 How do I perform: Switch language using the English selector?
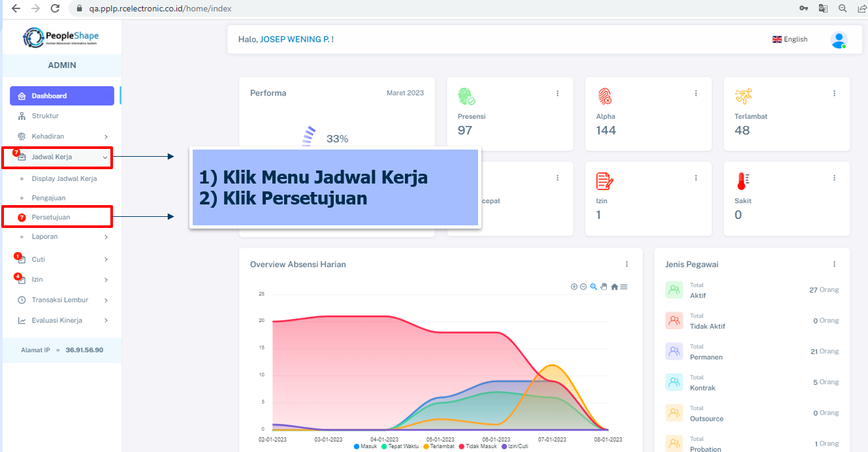[x=790, y=40]
